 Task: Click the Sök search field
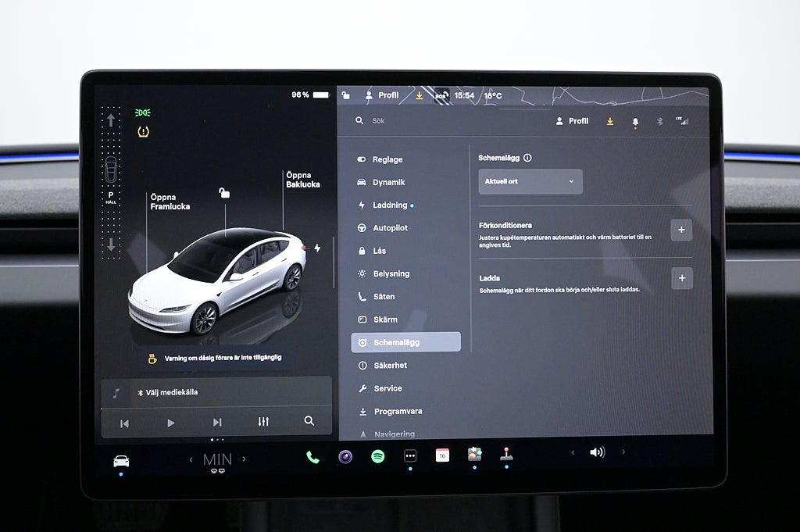(437, 121)
